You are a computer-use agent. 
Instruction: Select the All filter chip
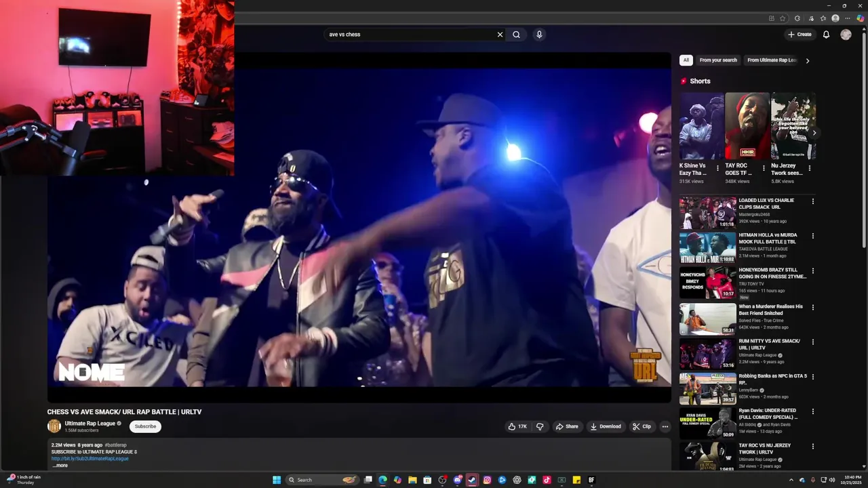686,60
